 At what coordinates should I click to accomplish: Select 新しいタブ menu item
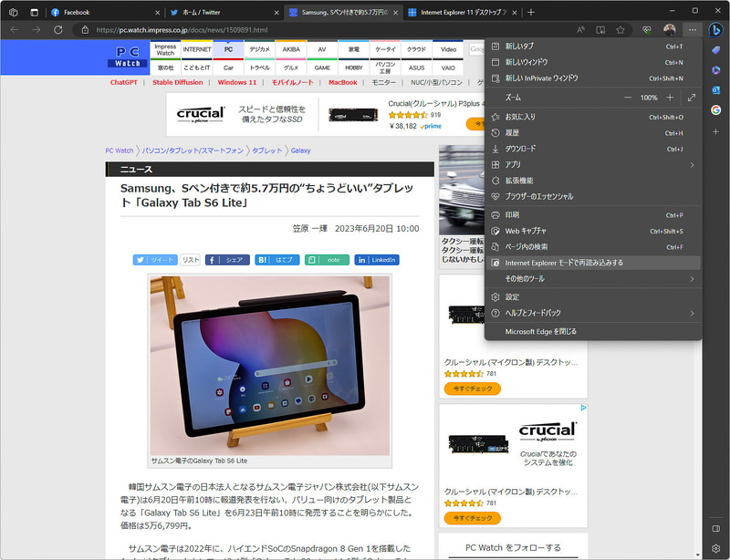pyautogui.click(x=593, y=47)
